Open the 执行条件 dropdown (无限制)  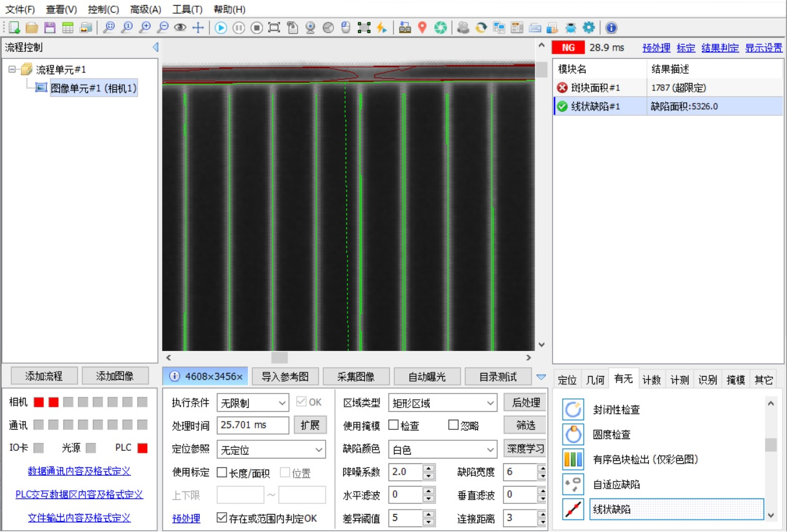(x=253, y=403)
